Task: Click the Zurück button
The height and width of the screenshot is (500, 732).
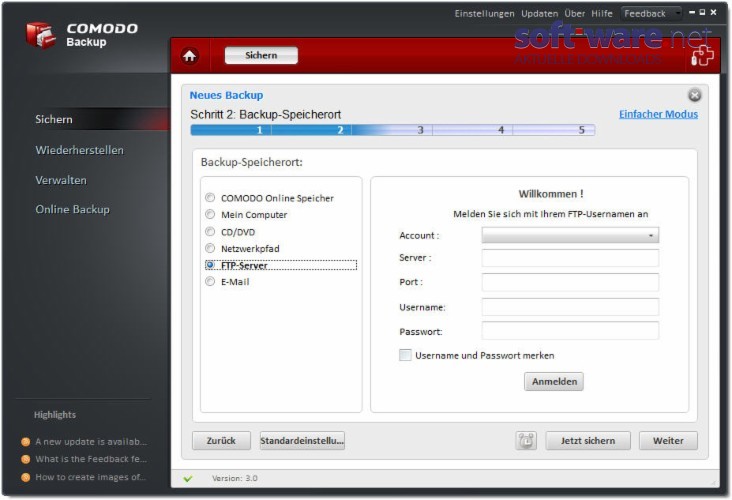Action: 221,441
